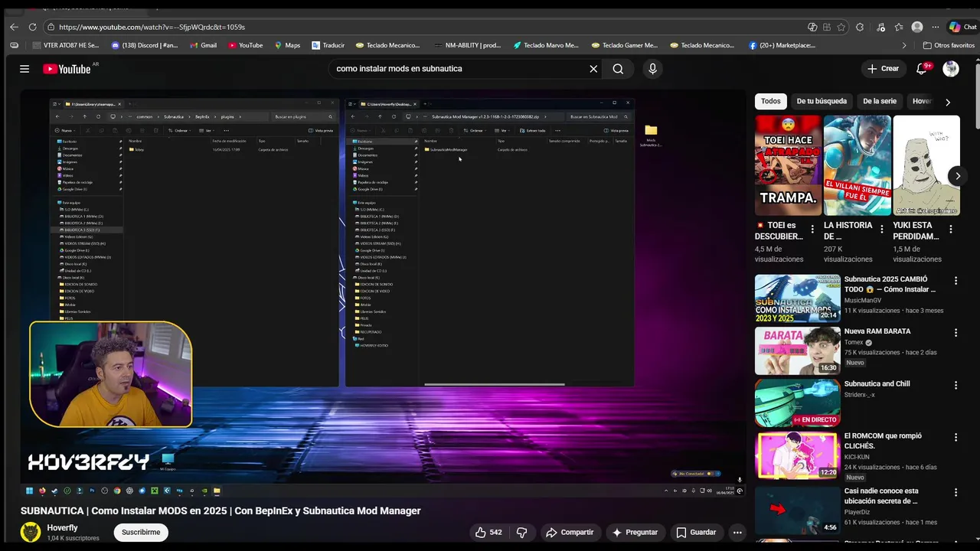Image resolution: width=980 pixels, height=551 pixels.
Task: Open the Hoverfly channel avatar
Action: 31,532
